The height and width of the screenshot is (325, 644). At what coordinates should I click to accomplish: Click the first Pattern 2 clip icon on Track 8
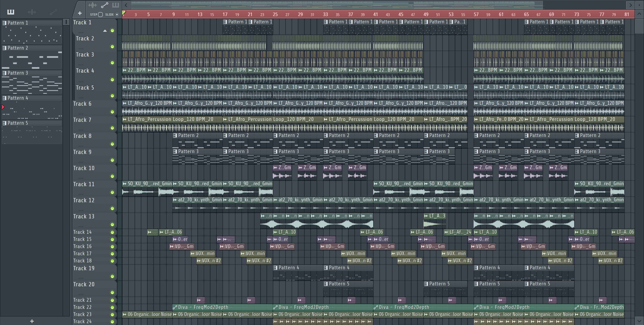click(x=175, y=135)
